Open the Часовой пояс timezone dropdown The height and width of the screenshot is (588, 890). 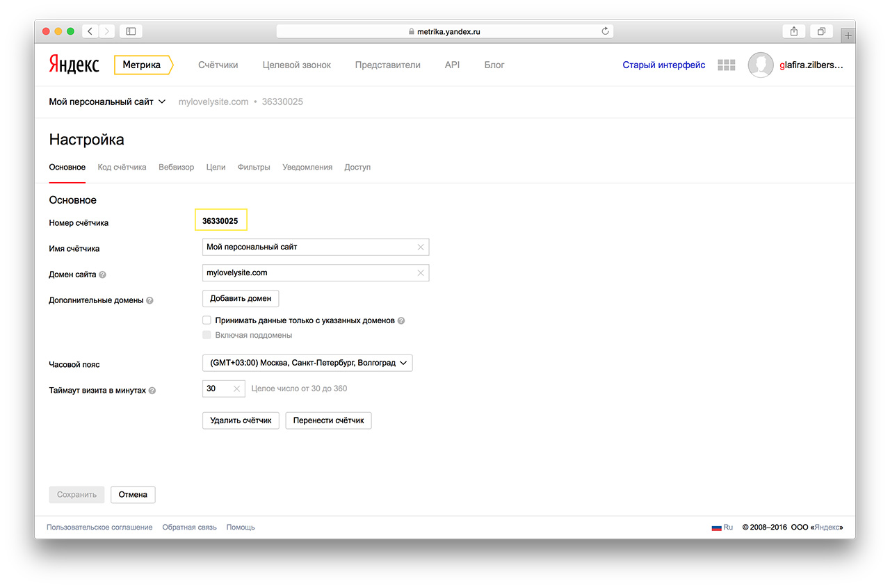click(x=307, y=363)
